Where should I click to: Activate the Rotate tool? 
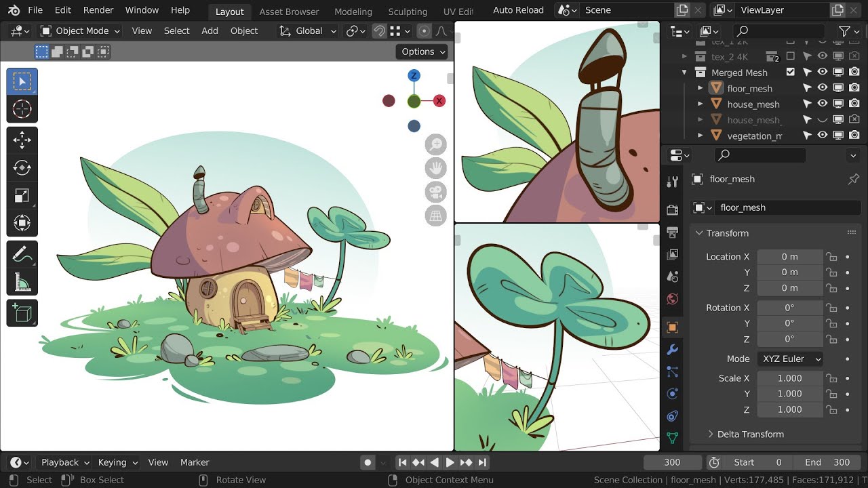tap(22, 167)
